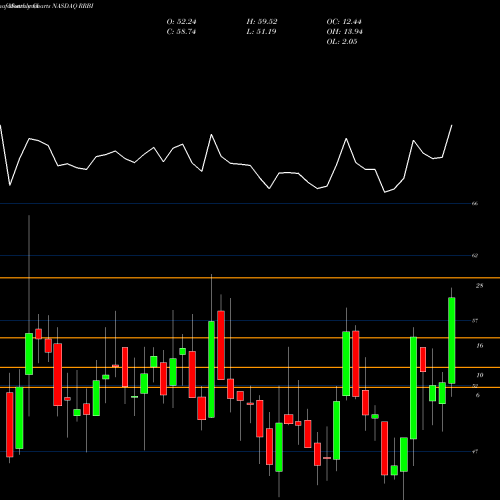Click the 62 price axis label
Screen dimensions: 500x500
pos(475,256)
